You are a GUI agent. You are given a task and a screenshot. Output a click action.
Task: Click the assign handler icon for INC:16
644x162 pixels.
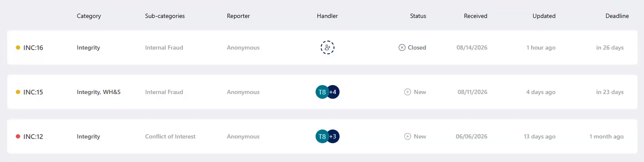pos(328,47)
